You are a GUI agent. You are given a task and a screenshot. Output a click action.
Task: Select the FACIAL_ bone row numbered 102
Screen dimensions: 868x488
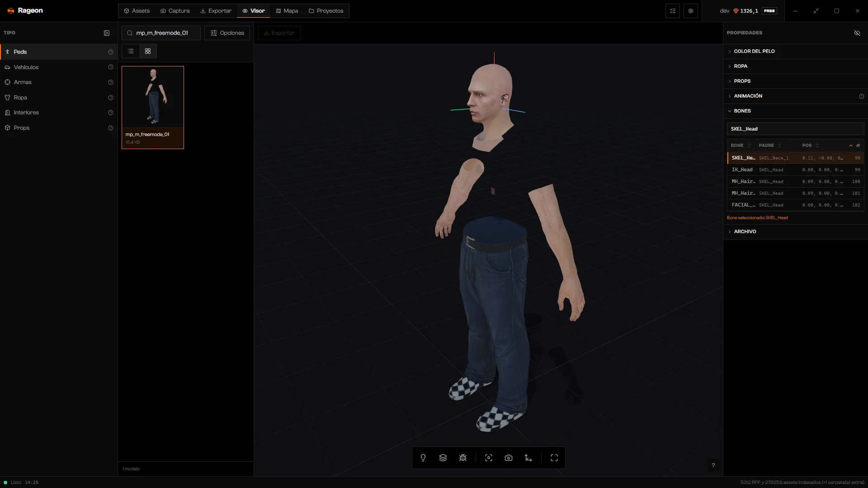796,205
